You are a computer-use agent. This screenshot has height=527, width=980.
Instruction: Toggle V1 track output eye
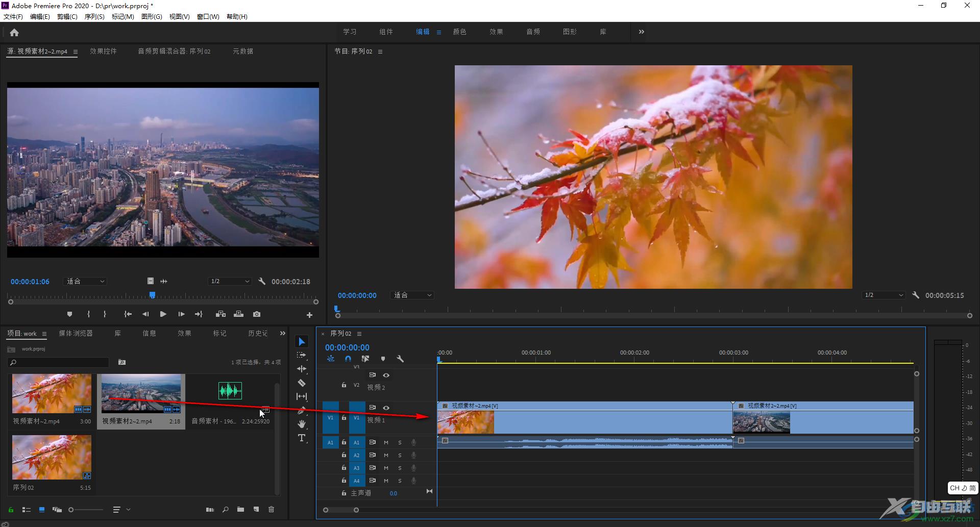pos(386,408)
